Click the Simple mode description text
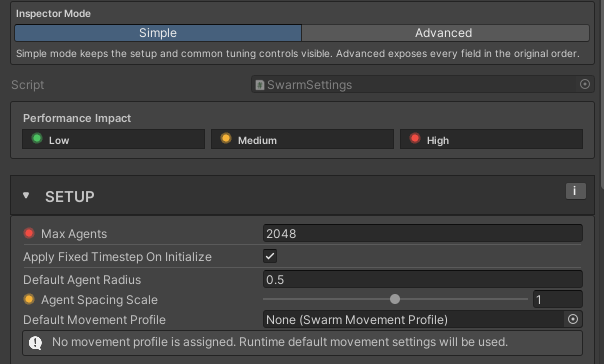The image size is (604, 364). (298, 54)
